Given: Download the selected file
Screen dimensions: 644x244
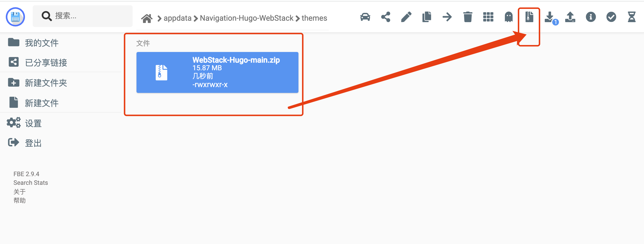Looking at the screenshot, I should click(550, 17).
